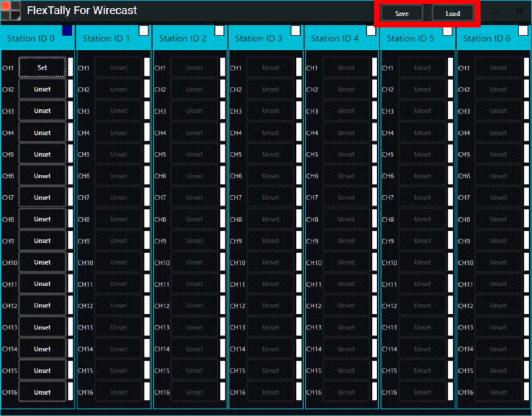Image resolution: width=532 pixels, height=416 pixels.
Task: Click CH16 Unset button under Station ID 6
Action: (498, 392)
